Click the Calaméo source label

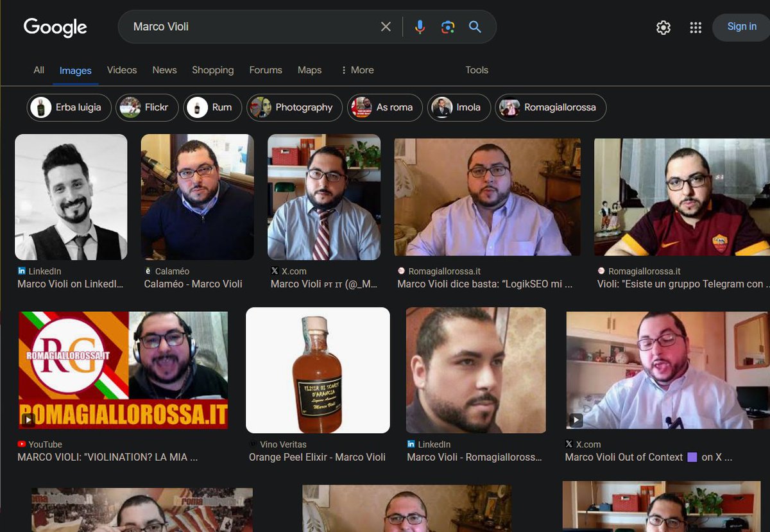coord(172,271)
